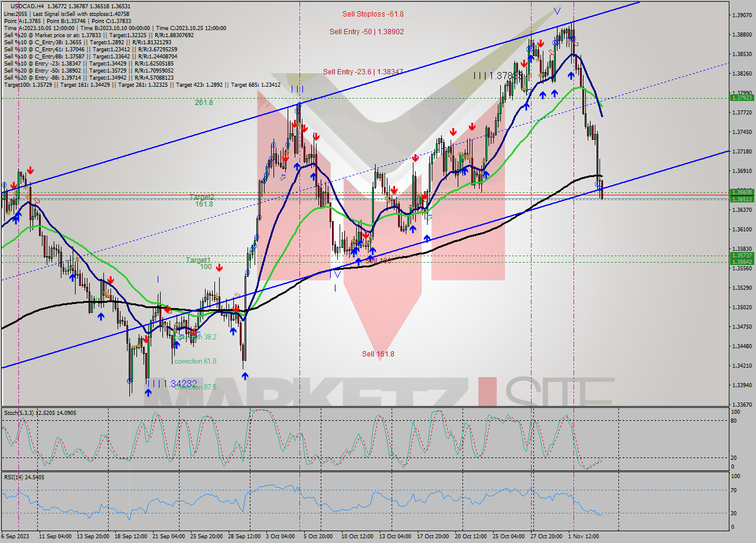Click the 'Sell %10 @ C_Entry38' line
The height and width of the screenshot is (543, 756).
(87, 42)
